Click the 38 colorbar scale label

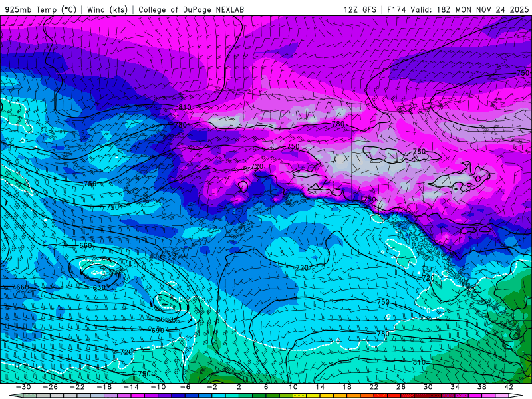tap(481, 387)
